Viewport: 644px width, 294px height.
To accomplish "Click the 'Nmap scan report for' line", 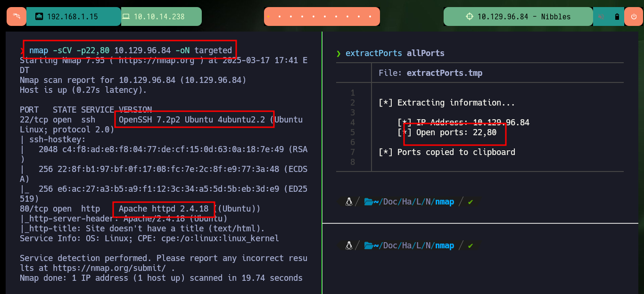I will point(133,80).
